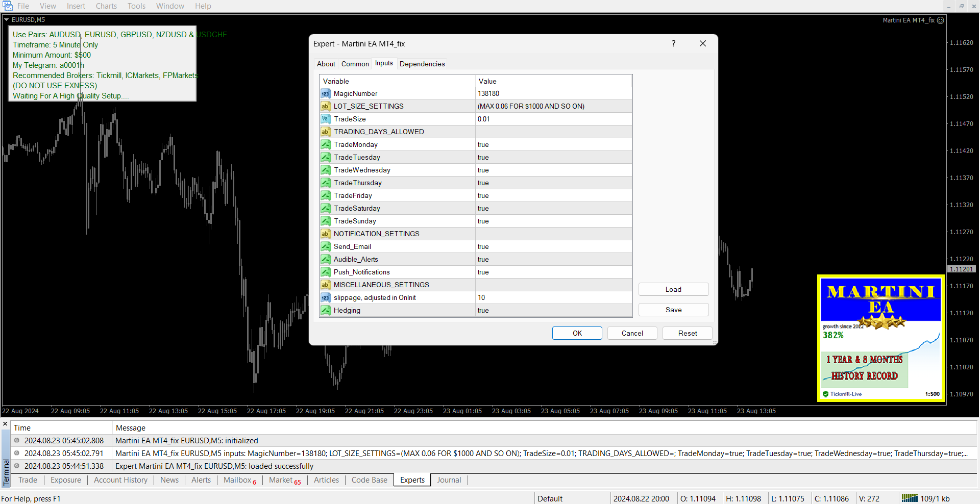The width and height of the screenshot is (980, 504).
Task: Click the Reset button
Action: point(687,334)
